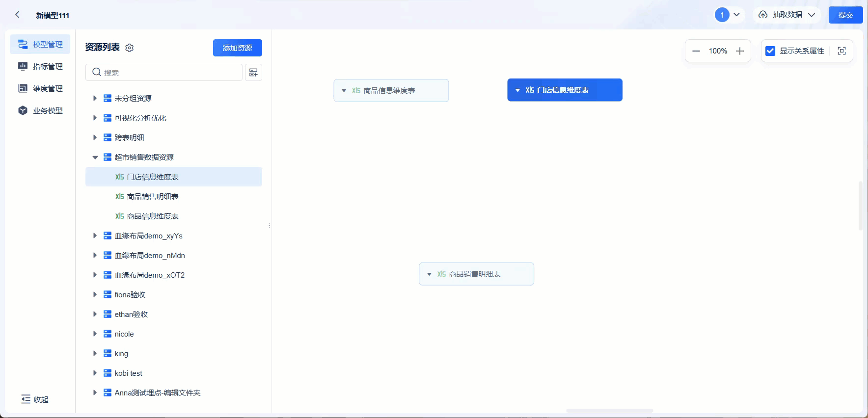
Task: Open 维度管理 menu
Action: [x=40, y=88]
